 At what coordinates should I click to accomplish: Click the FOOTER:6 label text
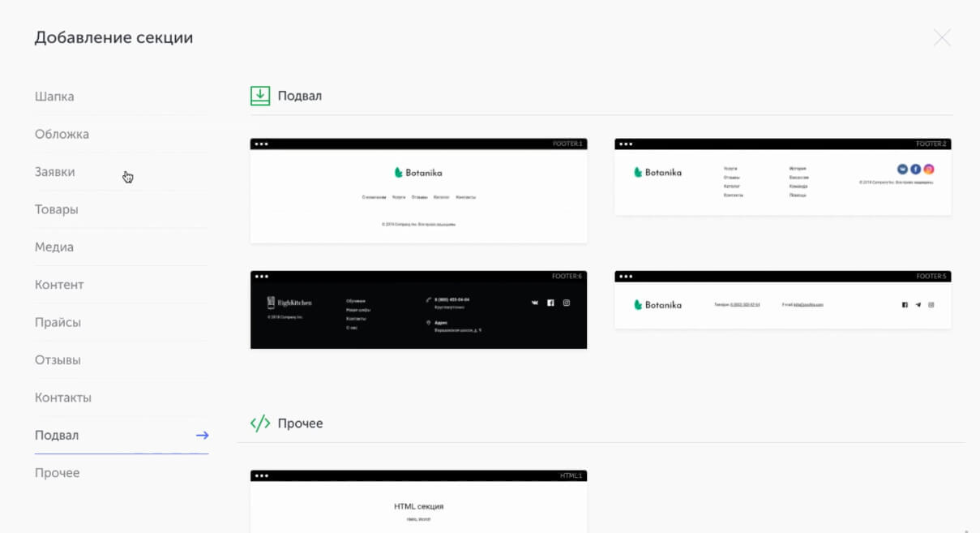tap(567, 277)
